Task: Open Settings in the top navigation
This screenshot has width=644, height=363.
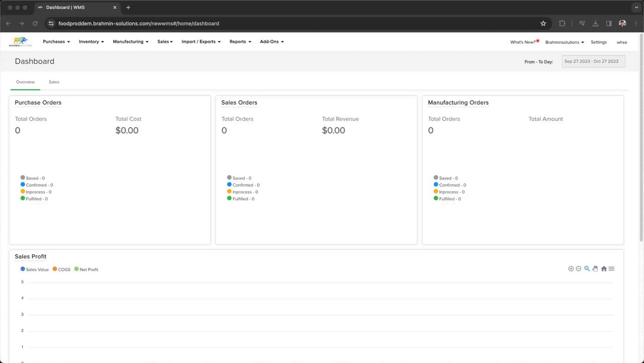Action: [x=599, y=42]
